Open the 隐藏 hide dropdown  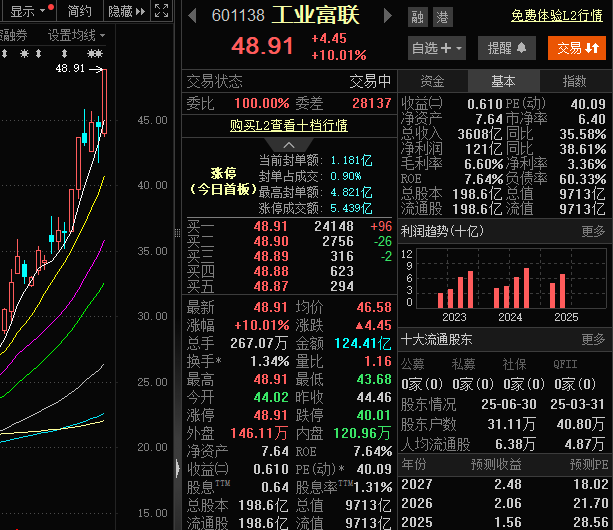(125, 11)
